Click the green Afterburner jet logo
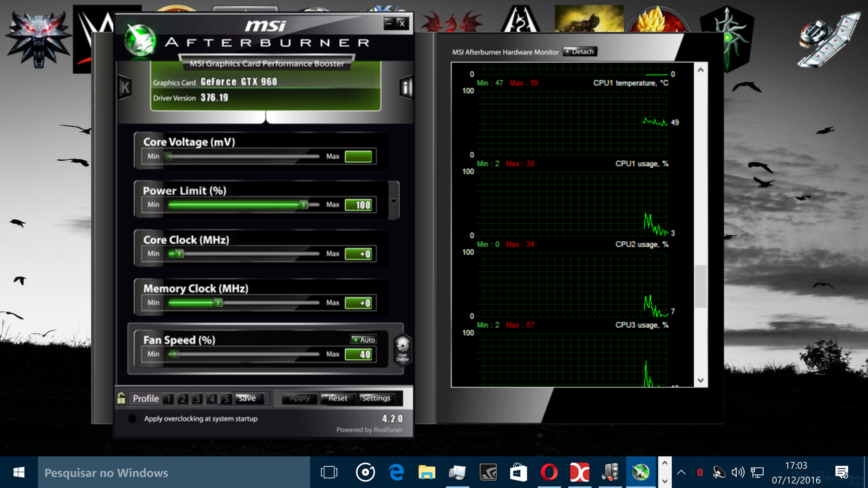Image resolution: width=868 pixels, height=488 pixels. (140, 40)
